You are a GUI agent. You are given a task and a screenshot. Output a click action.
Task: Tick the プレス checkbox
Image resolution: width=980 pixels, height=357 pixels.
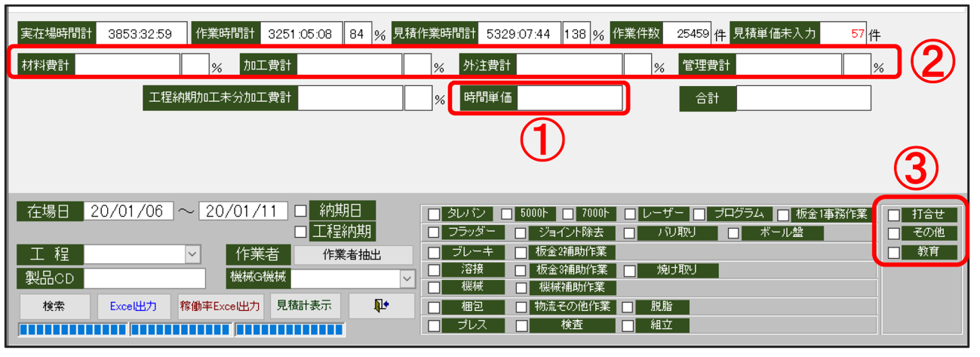(x=434, y=325)
